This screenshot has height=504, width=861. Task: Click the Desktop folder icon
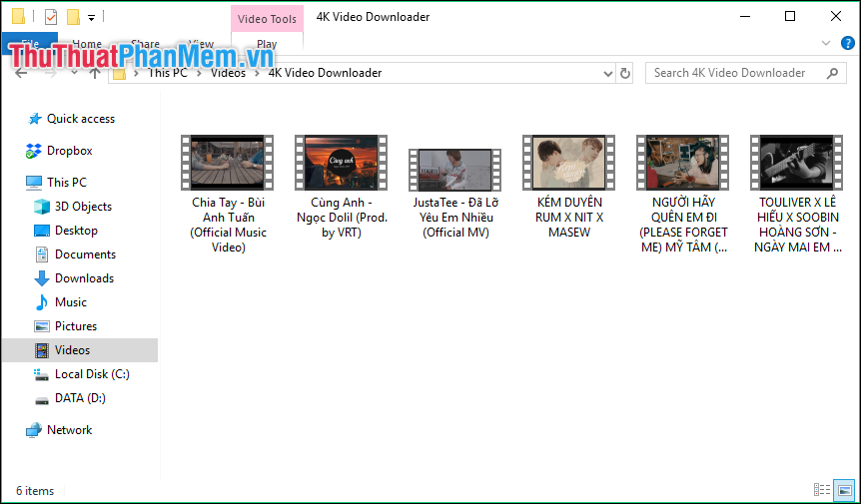click(x=42, y=231)
